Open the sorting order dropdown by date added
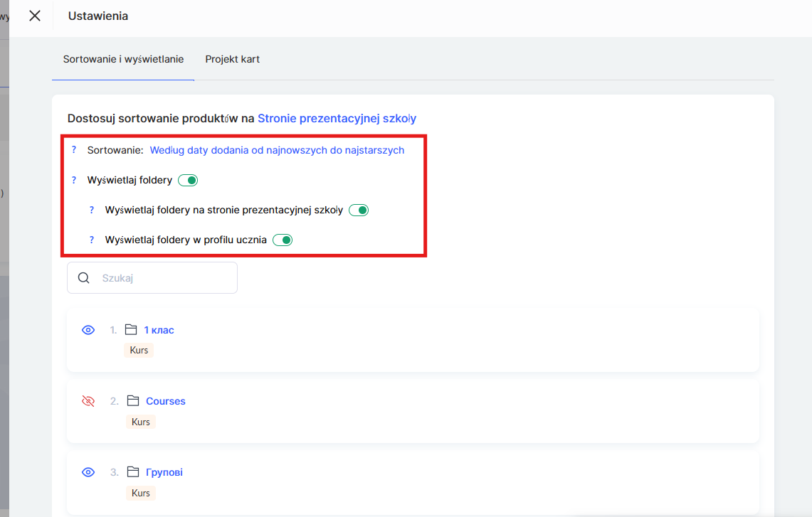812x517 pixels. [x=277, y=150]
